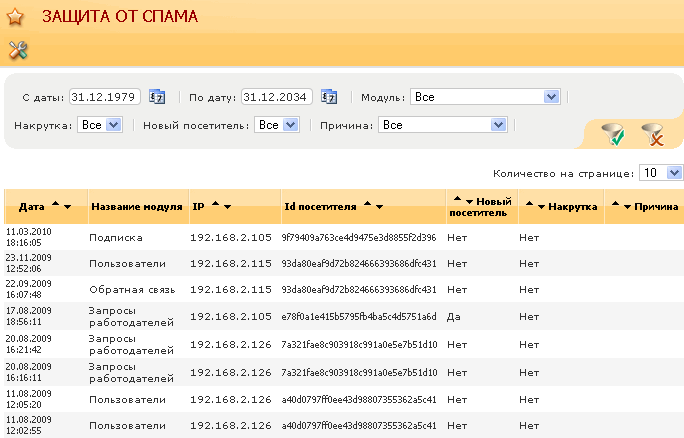Click the 'По дату' date input field
The image size is (684, 438).
(276, 97)
